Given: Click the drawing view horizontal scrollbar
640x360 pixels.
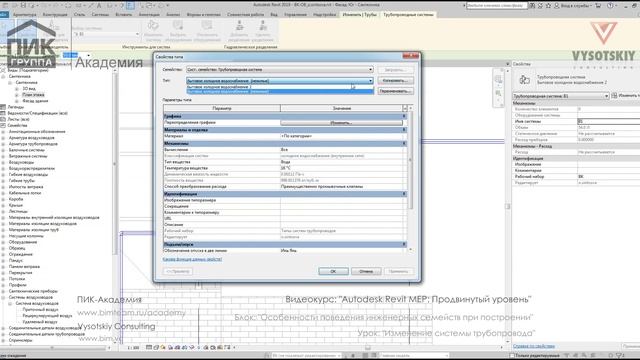Looking at the screenshot, I should coord(368,347).
